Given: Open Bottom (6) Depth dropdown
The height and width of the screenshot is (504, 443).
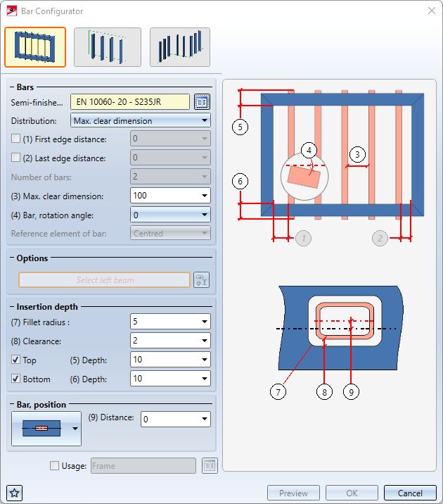Looking at the screenshot, I should click(x=205, y=379).
